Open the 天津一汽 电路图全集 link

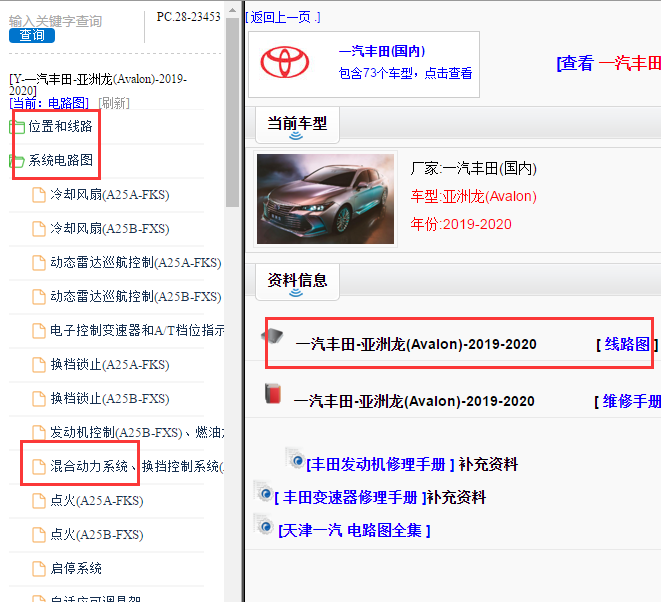click(354, 530)
